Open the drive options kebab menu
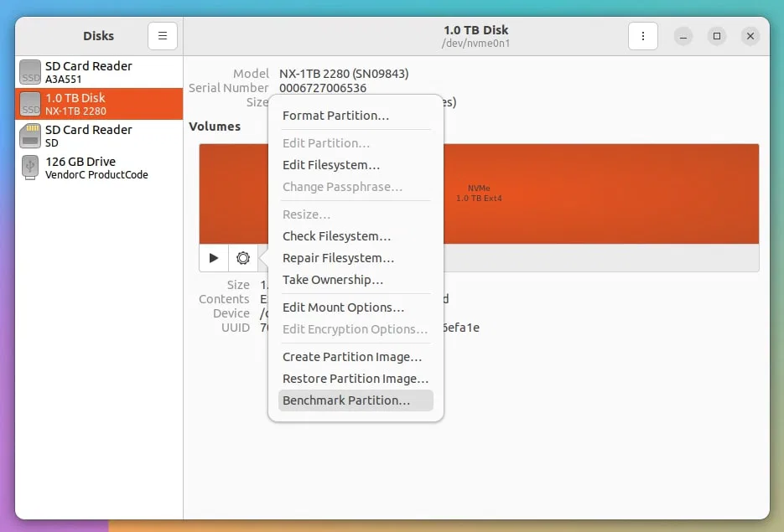 click(x=642, y=36)
